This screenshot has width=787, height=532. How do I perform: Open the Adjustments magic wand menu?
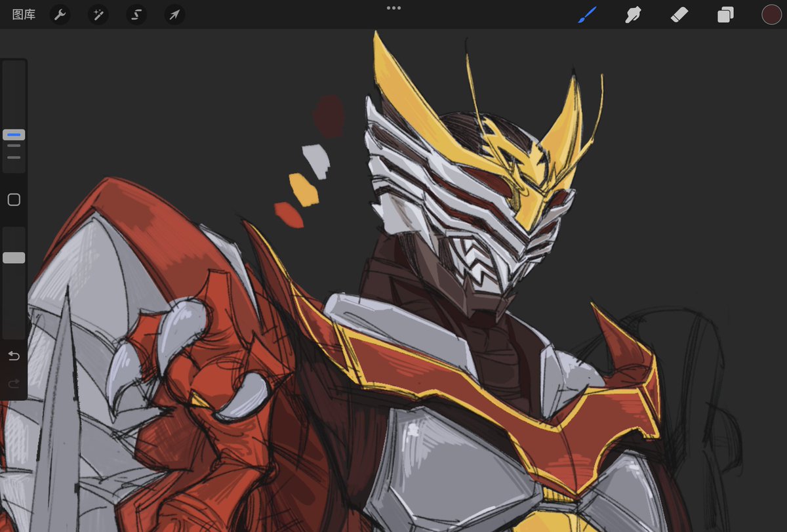click(x=98, y=14)
